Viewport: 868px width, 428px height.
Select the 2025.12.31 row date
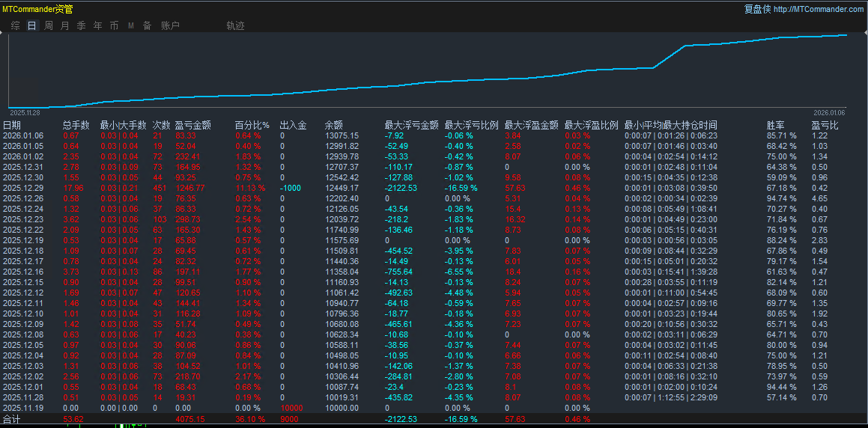pos(22,167)
